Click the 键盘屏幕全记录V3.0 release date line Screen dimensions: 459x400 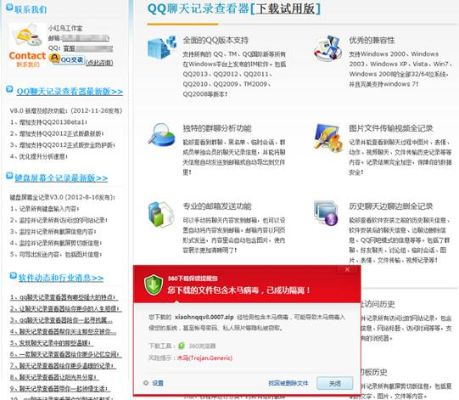pyautogui.click(x=62, y=197)
